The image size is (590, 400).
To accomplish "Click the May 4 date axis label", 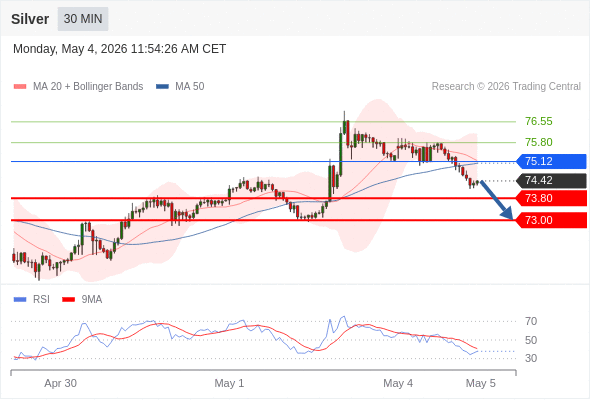I will 398,383.
